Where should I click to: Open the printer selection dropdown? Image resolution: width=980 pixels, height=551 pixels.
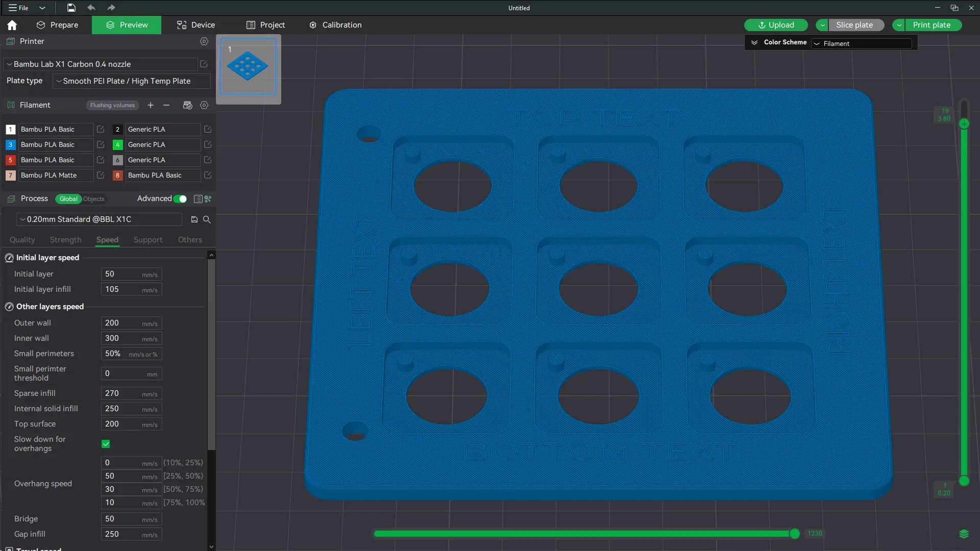pyautogui.click(x=101, y=64)
